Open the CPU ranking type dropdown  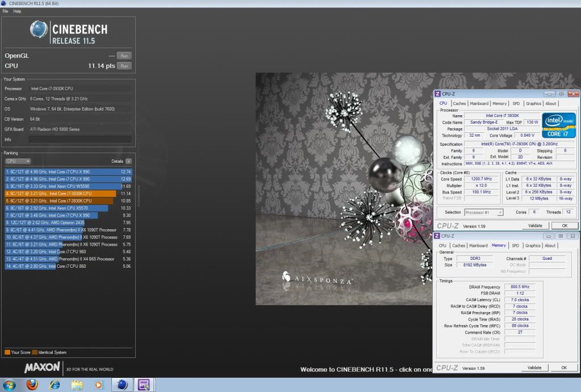[18, 161]
